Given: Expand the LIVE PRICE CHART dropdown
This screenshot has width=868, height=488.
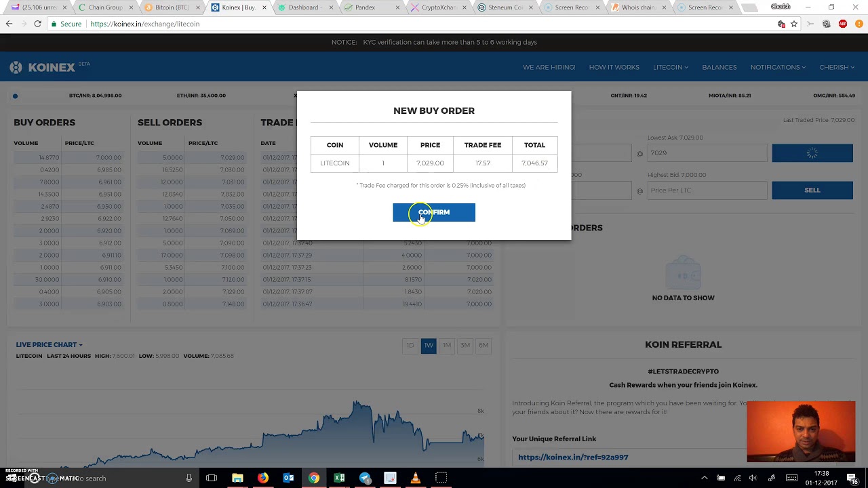Looking at the screenshot, I should click(49, 345).
